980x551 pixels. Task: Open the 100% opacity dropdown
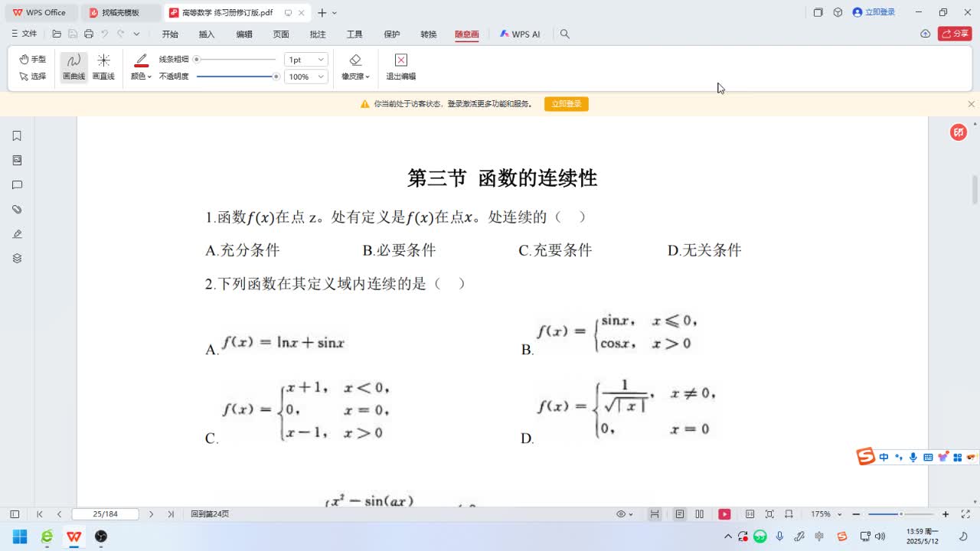click(305, 77)
